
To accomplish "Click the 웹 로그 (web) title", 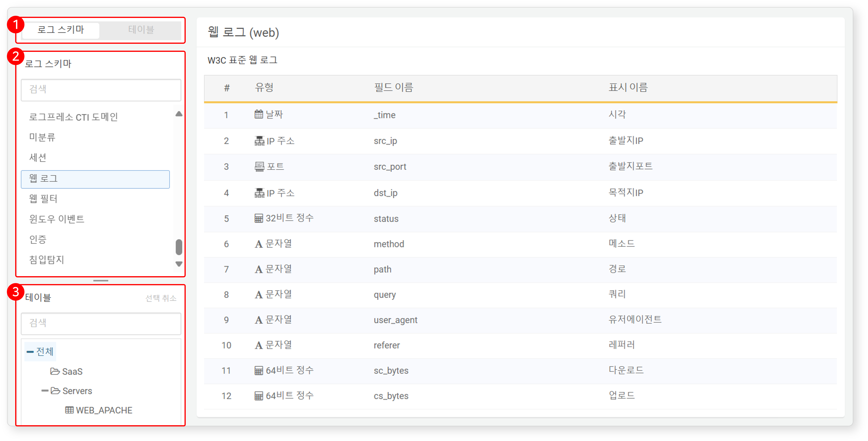I will [x=243, y=33].
